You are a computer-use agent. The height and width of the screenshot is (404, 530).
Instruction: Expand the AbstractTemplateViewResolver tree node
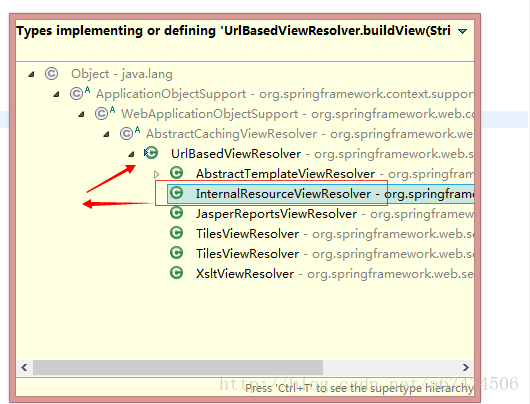156,174
